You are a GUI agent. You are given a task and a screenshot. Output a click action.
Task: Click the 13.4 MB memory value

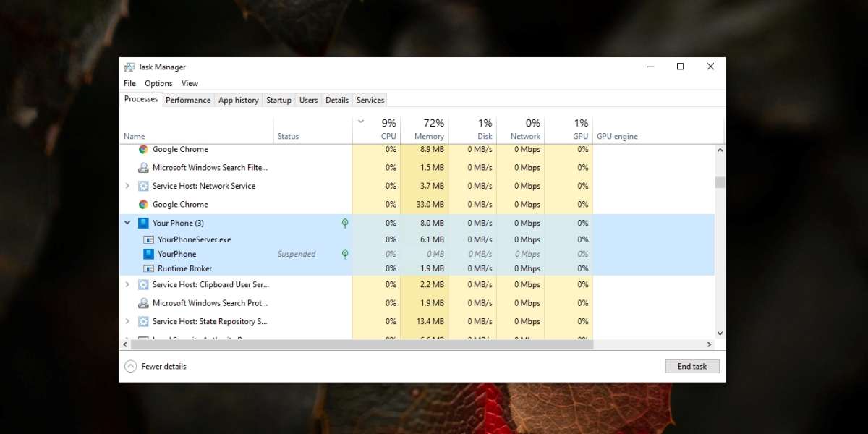point(432,321)
